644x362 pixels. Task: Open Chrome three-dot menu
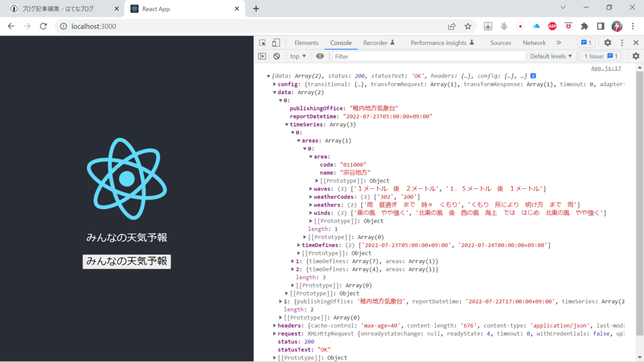click(633, 26)
